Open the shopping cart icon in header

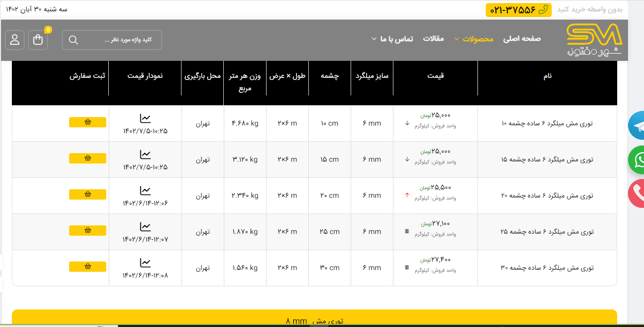pyautogui.click(x=38, y=40)
